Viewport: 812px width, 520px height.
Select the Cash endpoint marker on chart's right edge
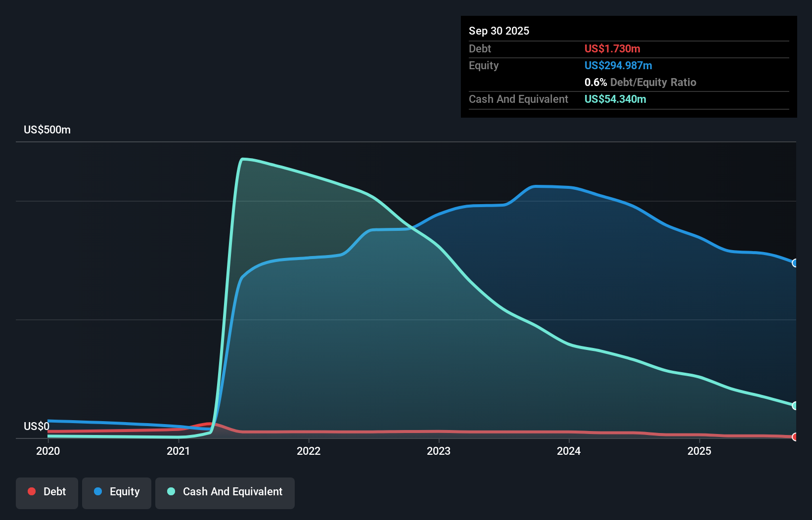(x=795, y=406)
